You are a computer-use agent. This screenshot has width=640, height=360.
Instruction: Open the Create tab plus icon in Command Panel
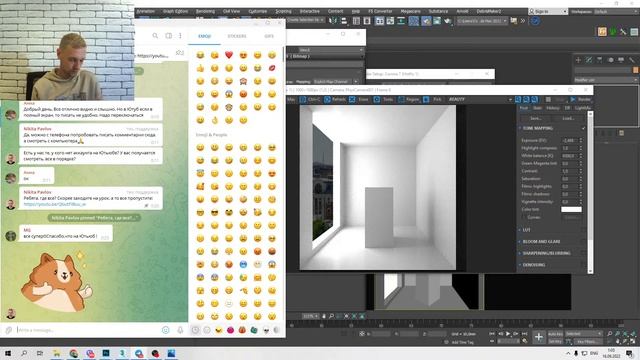coord(578,60)
